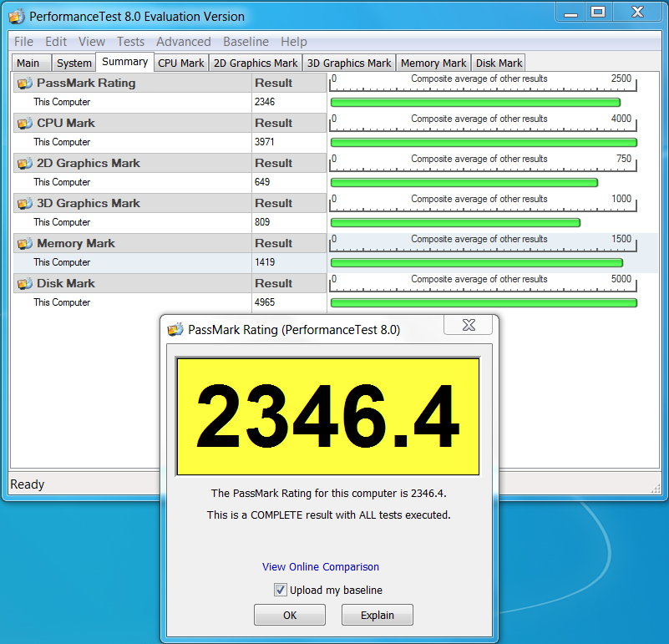The image size is (669, 644).
Task: Switch to the Memory Mark tab
Action: pos(433,63)
